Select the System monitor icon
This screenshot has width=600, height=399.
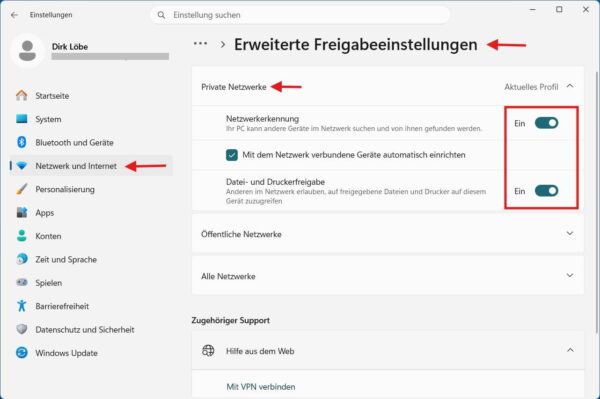pyautogui.click(x=22, y=119)
